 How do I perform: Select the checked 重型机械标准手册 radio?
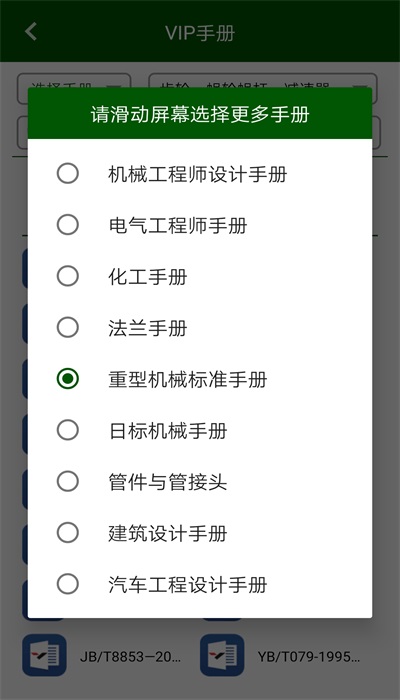pos(68,379)
